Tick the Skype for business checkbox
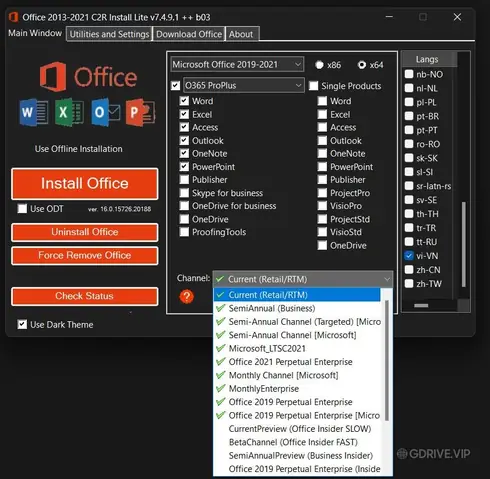The height and width of the screenshot is (479, 490). pos(184,193)
